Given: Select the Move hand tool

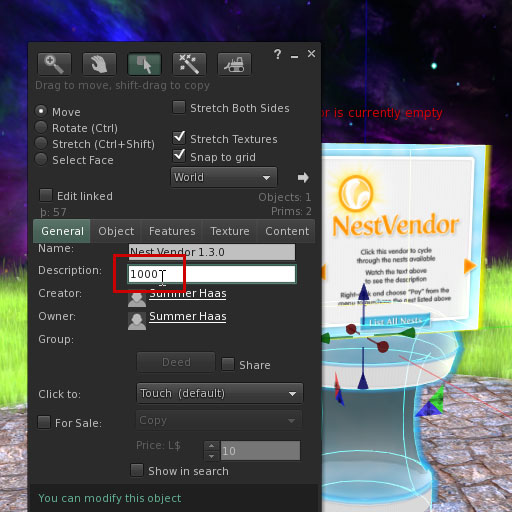Looking at the screenshot, I should [99, 64].
